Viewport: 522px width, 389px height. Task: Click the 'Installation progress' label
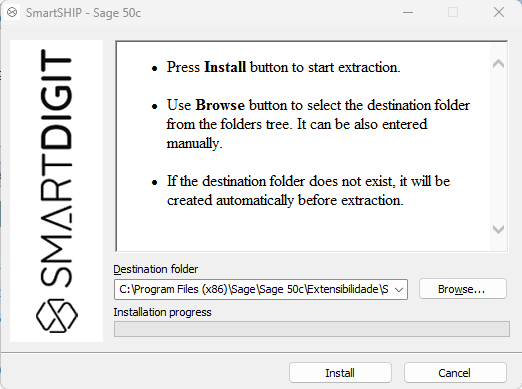[162, 312]
